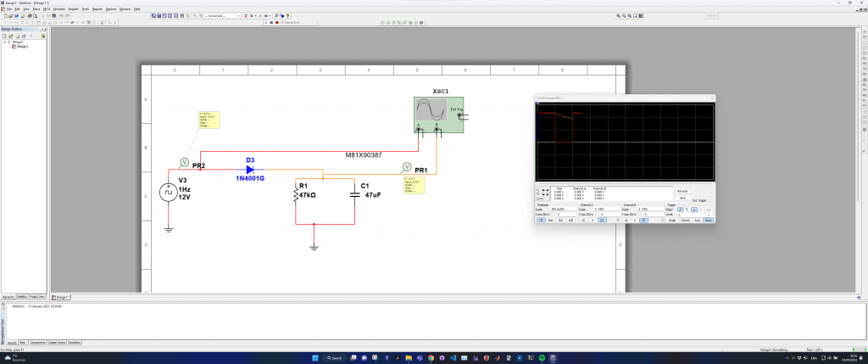Switch to the Hierarchy tab
Image resolution: width=868 pixels, height=364 pixels.
click(8, 297)
